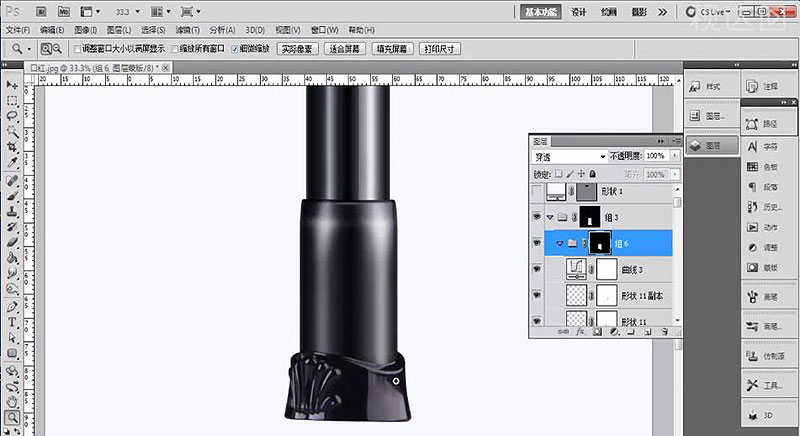Hide the 组 3 group visibility

537,217
